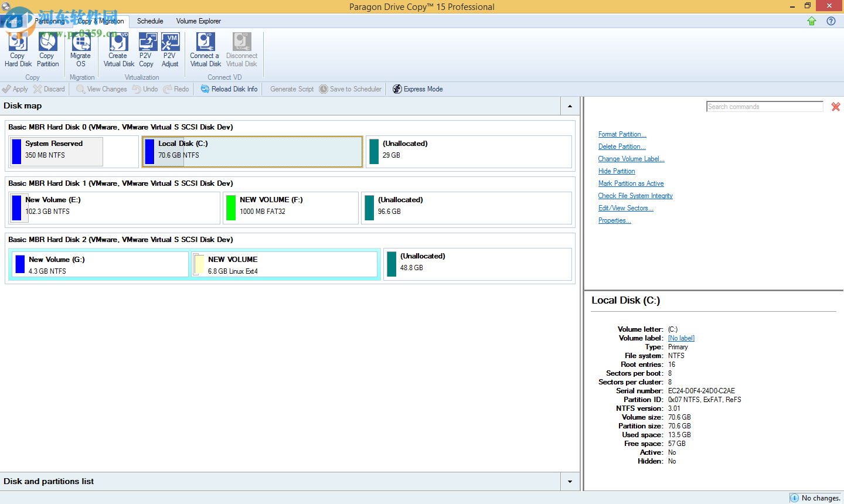Click the Reload Disk Info button
This screenshot has height=504, width=844.
229,88
